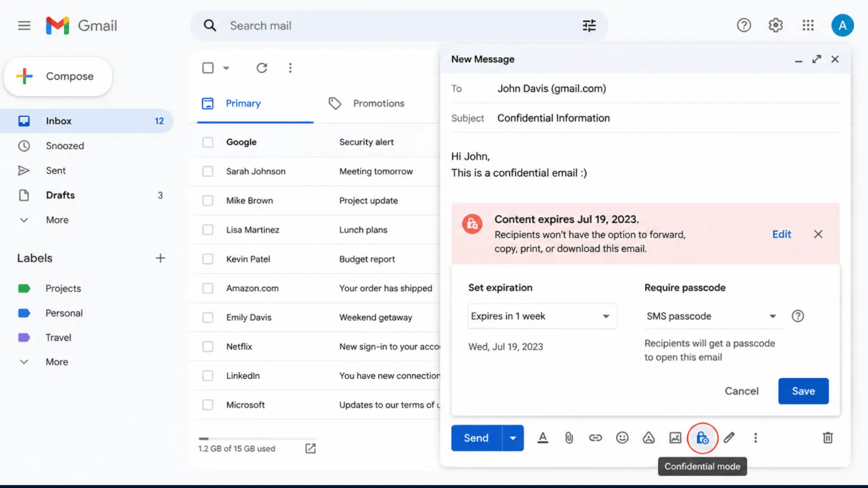
Task: Focus the Search mail field
Action: [x=399, y=26]
